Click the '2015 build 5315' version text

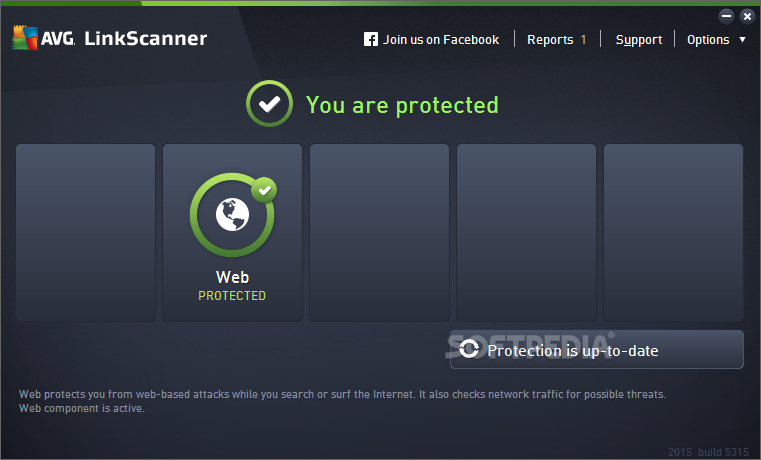coord(708,452)
